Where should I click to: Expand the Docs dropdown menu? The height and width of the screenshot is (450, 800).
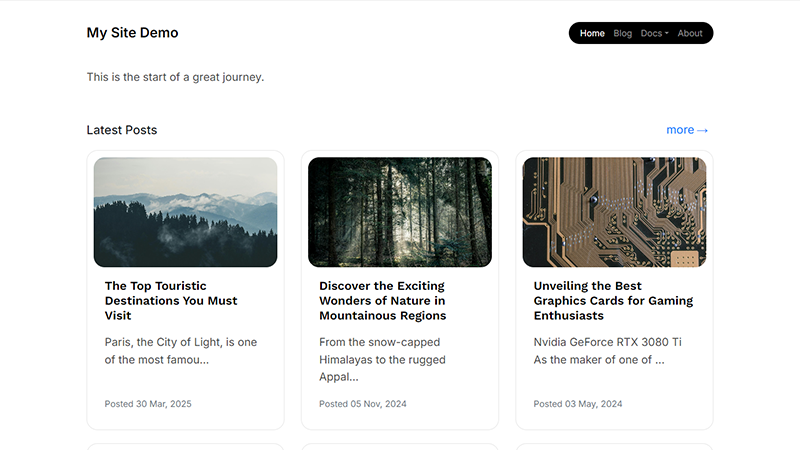[654, 33]
